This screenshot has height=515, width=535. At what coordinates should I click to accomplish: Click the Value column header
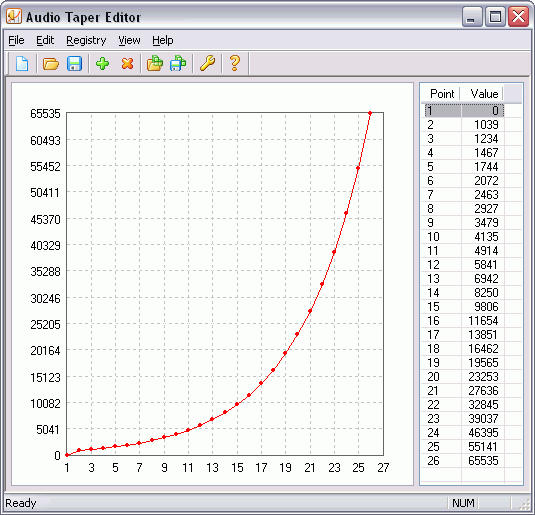coord(482,94)
